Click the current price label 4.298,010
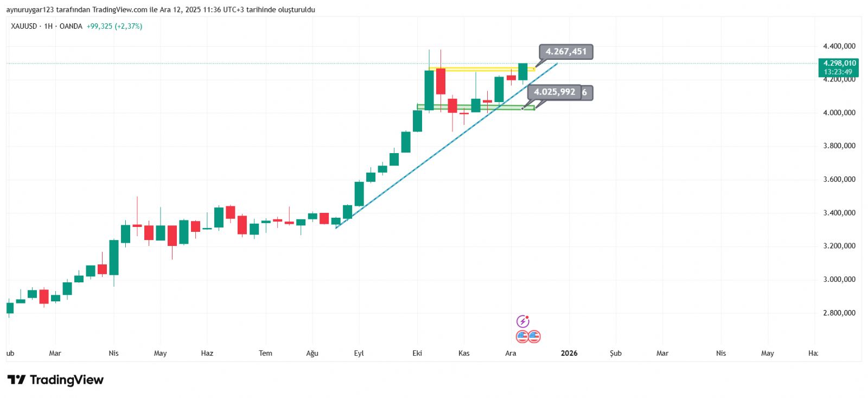 (x=838, y=64)
